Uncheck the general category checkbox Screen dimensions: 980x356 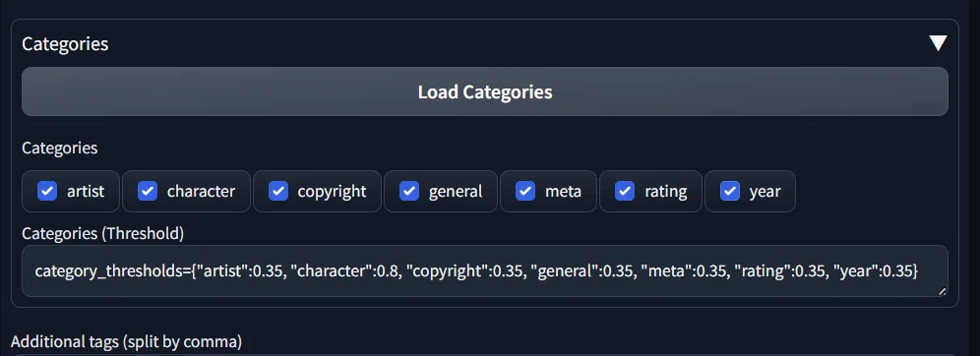click(409, 191)
